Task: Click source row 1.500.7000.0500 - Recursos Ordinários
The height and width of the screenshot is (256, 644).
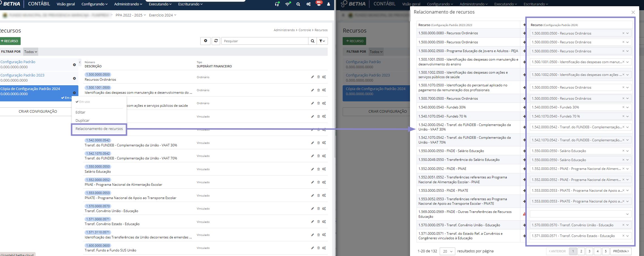Action: click(468, 99)
